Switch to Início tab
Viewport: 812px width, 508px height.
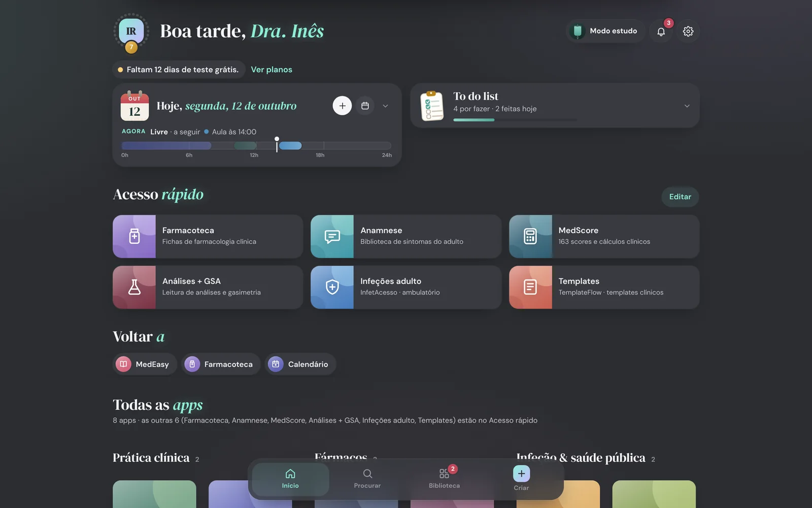pos(290,479)
